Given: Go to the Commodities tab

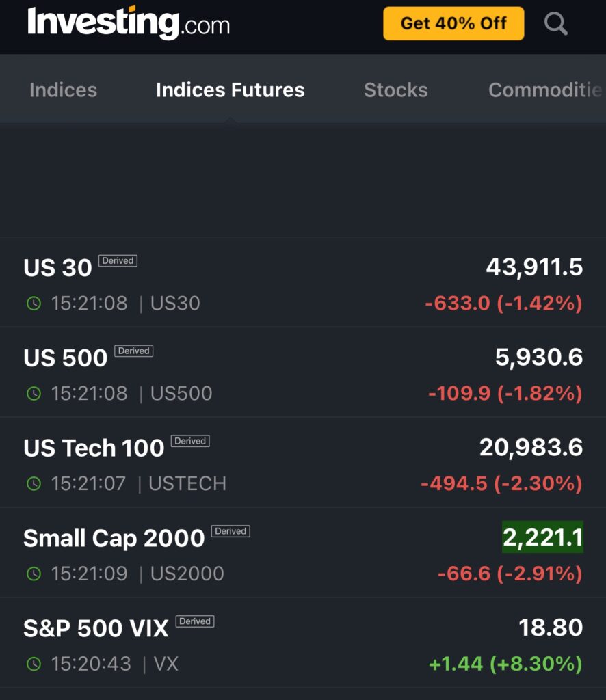Looking at the screenshot, I should [544, 90].
